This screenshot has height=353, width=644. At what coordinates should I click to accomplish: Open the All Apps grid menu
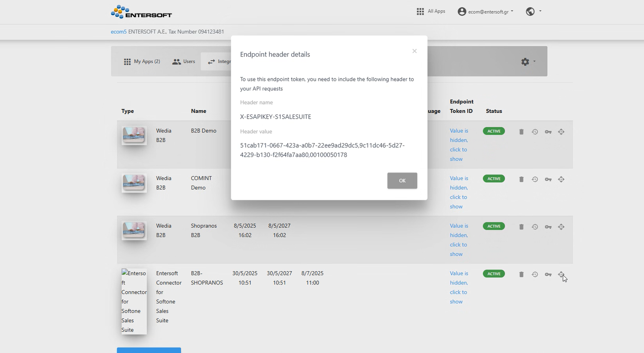[x=431, y=11]
